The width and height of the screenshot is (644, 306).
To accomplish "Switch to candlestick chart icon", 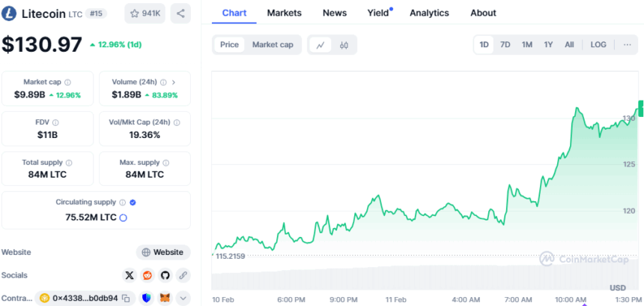I will point(344,45).
